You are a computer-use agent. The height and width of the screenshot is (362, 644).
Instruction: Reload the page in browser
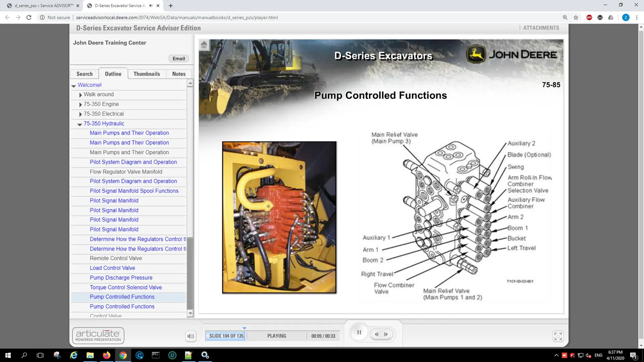click(29, 17)
